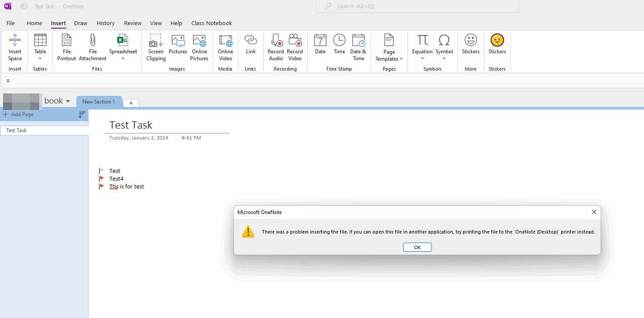Click the Page Templates icon
The width and height of the screenshot is (644, 318).
[x=389, y=40]
